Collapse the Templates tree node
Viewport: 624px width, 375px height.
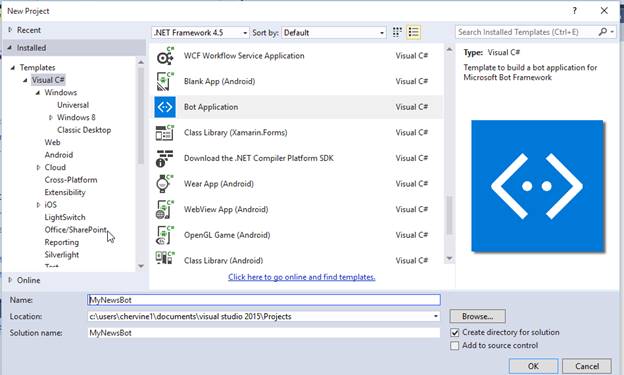pyautogui.click(x=13, y=68)
